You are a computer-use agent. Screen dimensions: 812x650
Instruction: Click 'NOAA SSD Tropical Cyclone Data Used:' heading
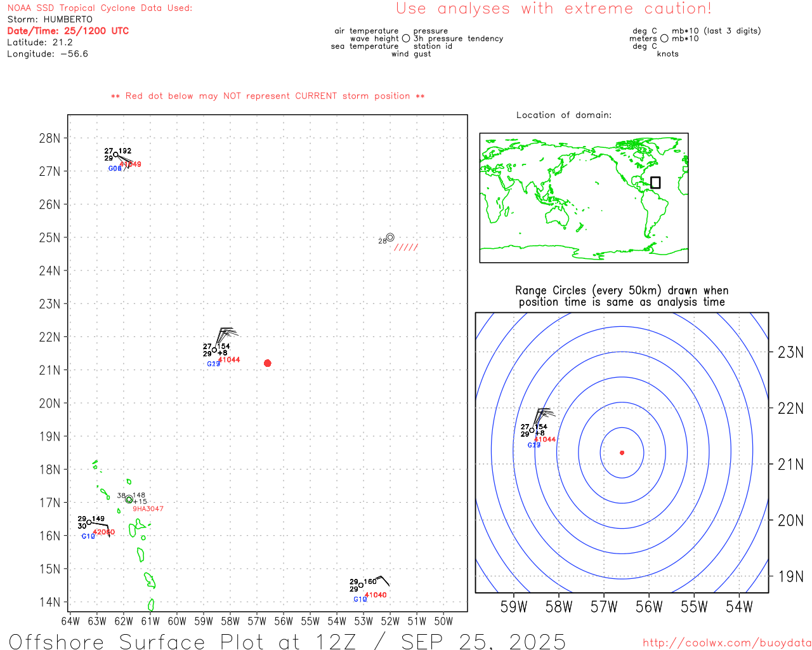coord(100,8)
